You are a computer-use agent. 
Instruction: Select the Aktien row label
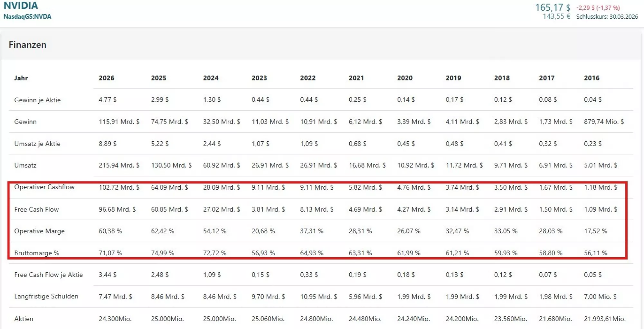[x=24, y=319]
